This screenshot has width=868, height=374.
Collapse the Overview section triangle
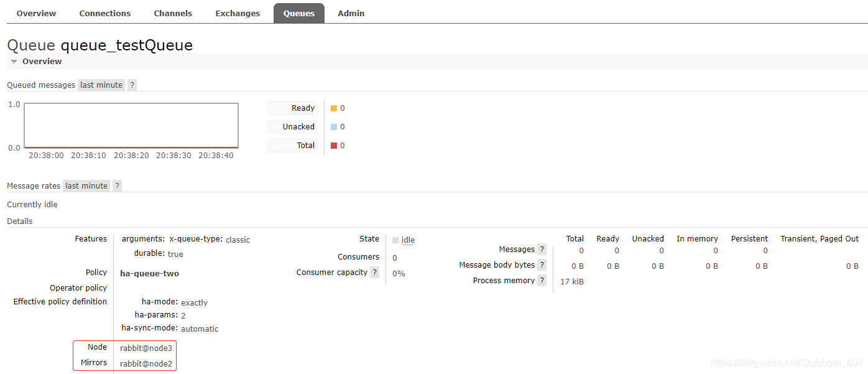pos(14,62)
